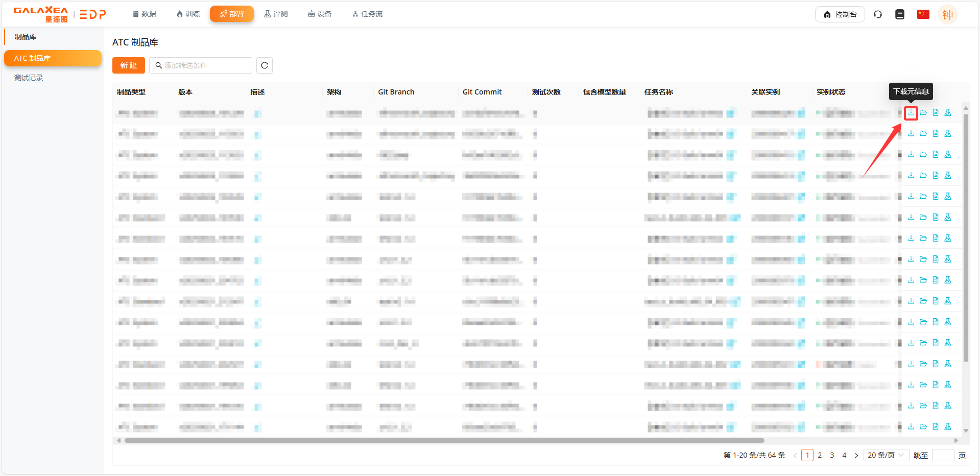Switch language using China flag icon
The image size is (980, 476).
point(923,14)
